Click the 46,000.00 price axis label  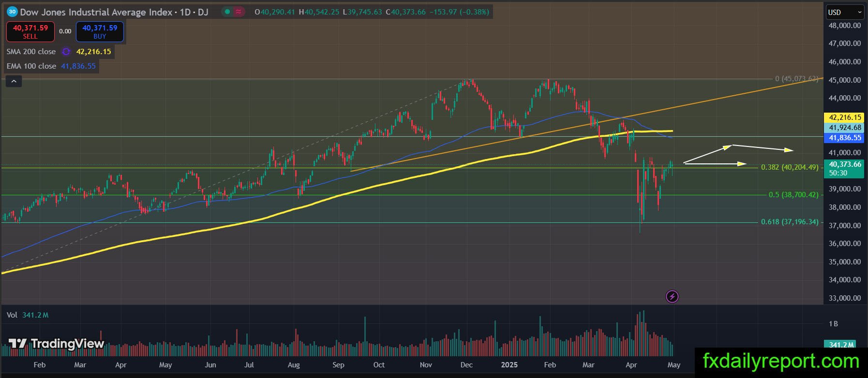pos(845,62)
